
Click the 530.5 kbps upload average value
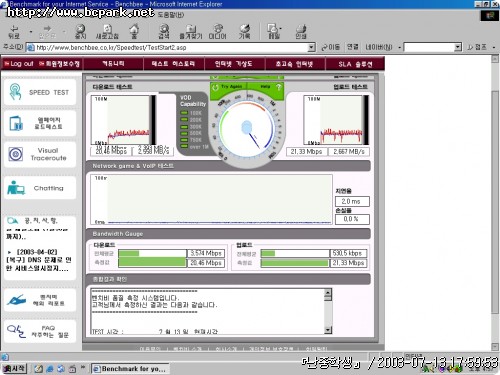pos(348,253)
